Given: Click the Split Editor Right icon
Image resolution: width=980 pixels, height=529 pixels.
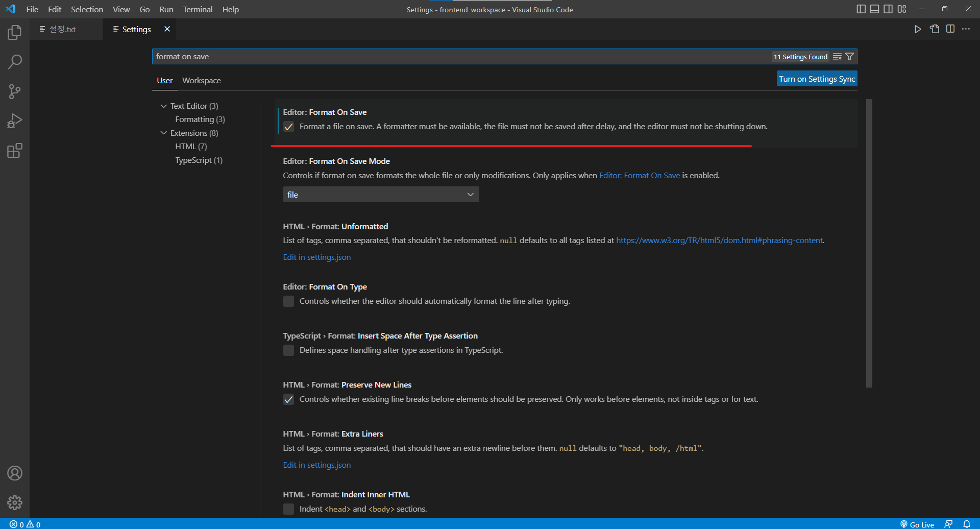Looking at the screenshot, I should [x=950, y=29].
